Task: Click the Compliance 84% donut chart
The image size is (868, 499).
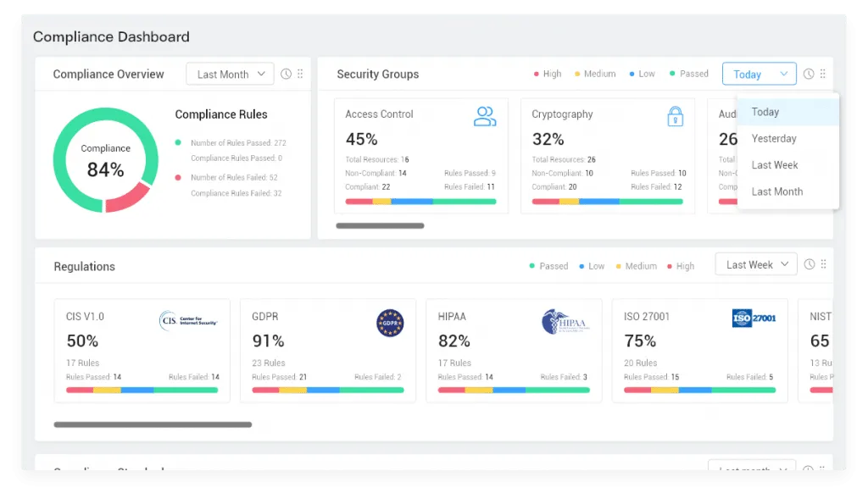Action: 106,160
